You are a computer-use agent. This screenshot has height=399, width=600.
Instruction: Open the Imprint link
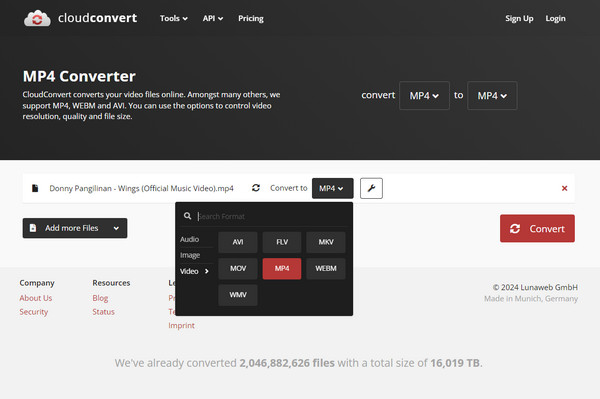pyautogui.click(x=181, y=326)
